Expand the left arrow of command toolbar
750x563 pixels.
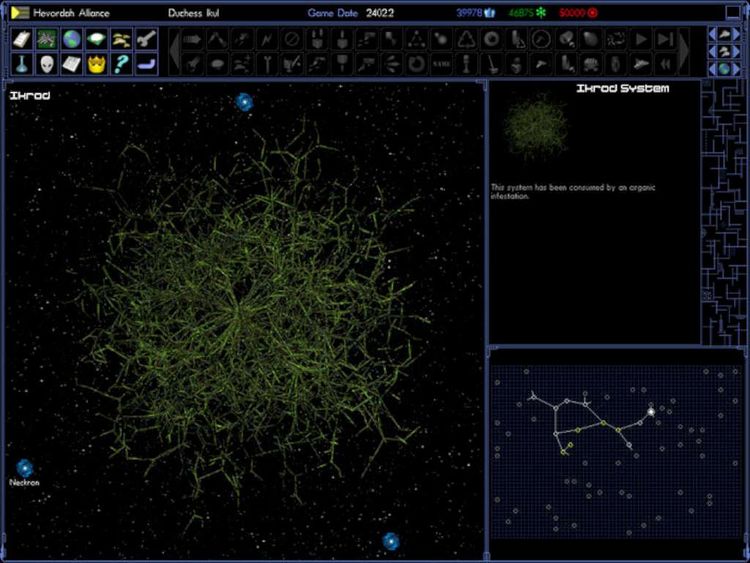coord(174,52)
